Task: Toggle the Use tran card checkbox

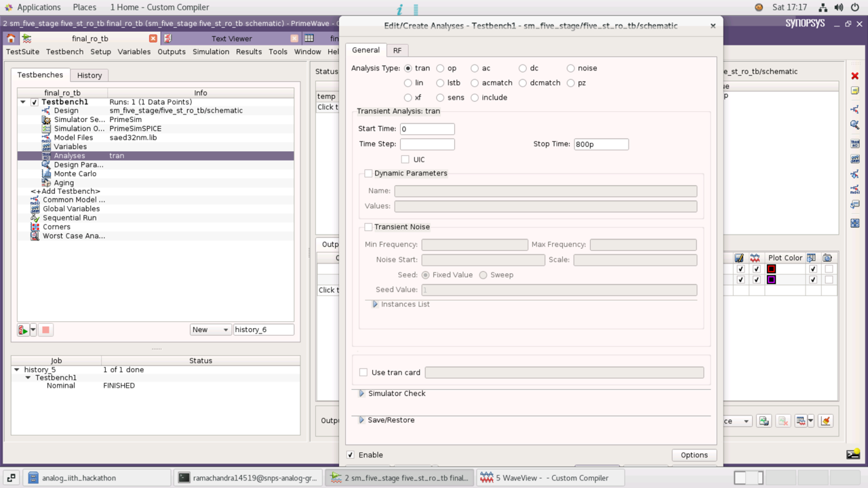Action: (x=363, y=372)
